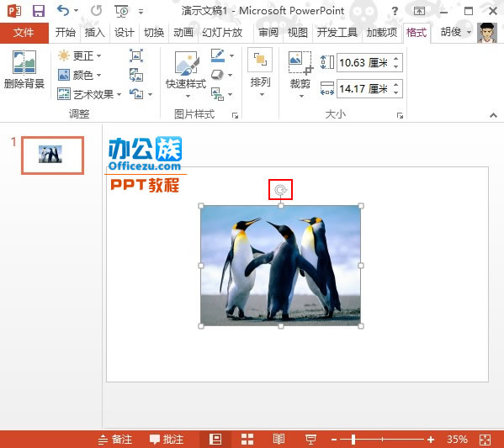The width and height of the screenshot is (504, 448).
Task: Expand the Reset Picture dropdown arrow
Action: point(150,94)
